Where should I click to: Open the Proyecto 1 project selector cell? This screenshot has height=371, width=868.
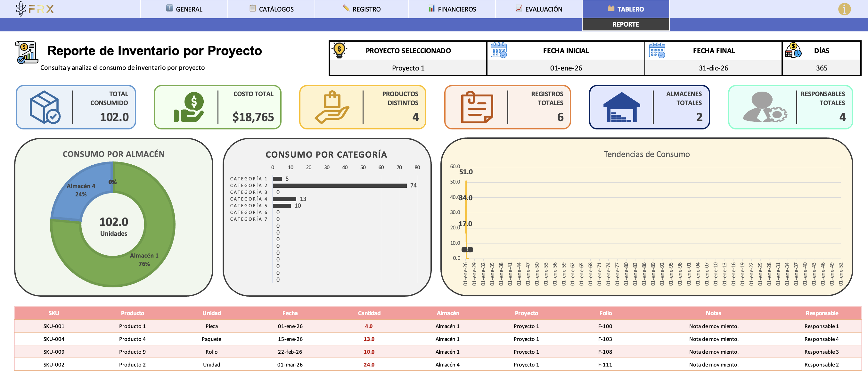(408, 68)
